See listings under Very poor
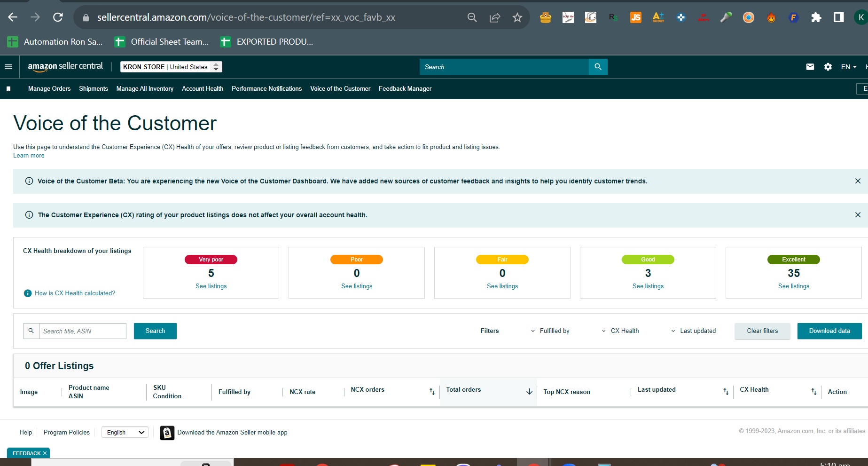868x466 pixels. click(211, 286)
